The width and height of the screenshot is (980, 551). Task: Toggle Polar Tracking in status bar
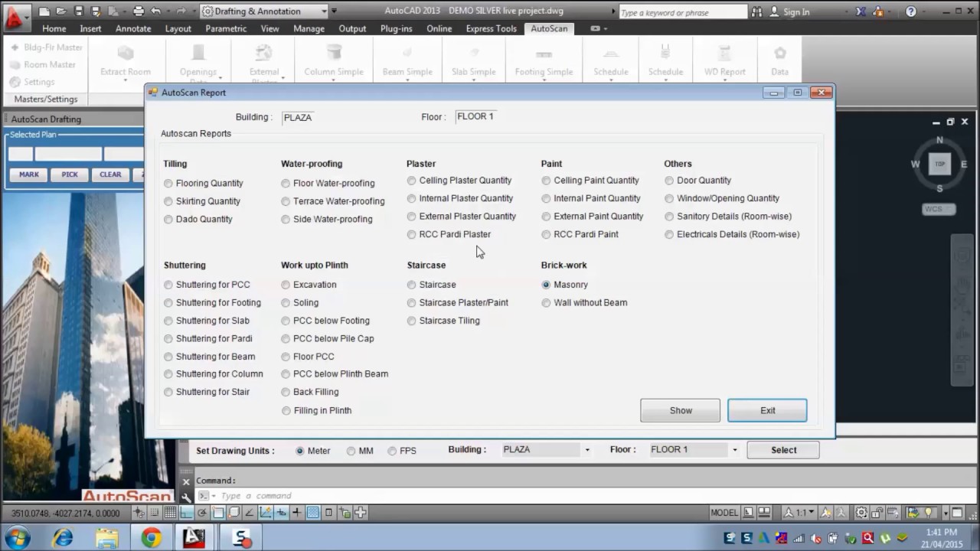point(201,513)
